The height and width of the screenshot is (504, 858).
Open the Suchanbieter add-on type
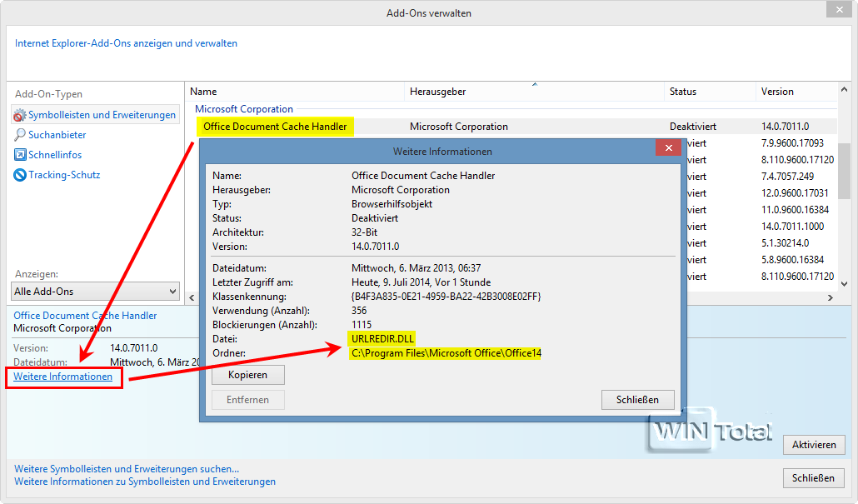(57, 135)
